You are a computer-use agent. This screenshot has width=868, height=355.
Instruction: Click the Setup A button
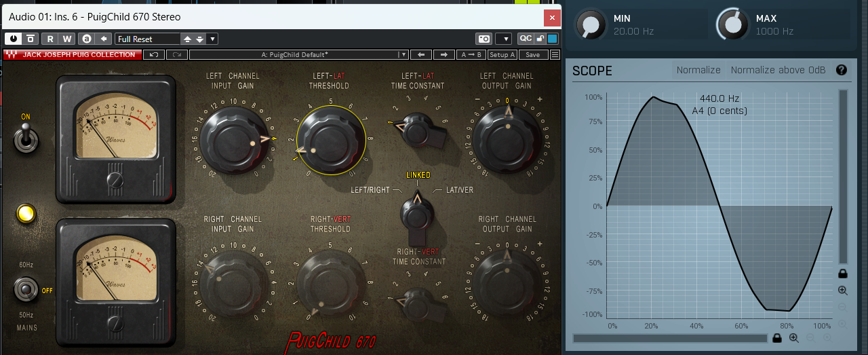click(x=502, y=55)
